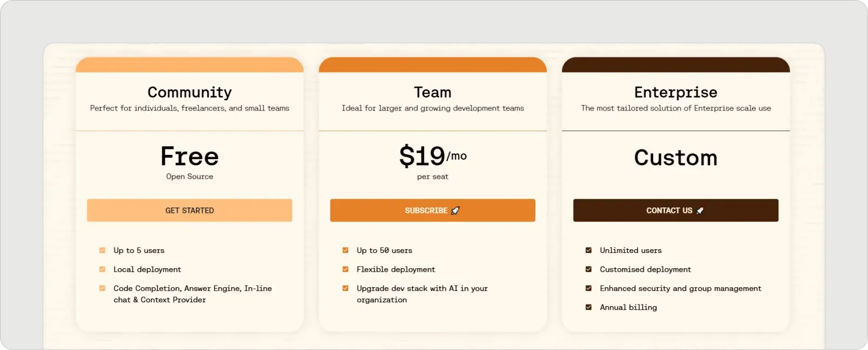Select the Team plan heading
The width and height of the screenshot is (868, 350).
(432, 92)
